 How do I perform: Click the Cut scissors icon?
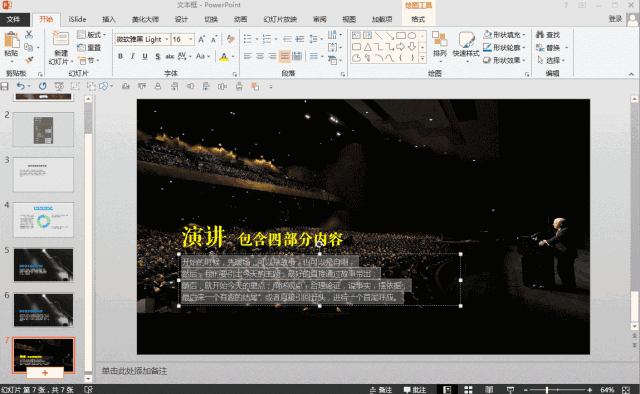tap(29, 35)
